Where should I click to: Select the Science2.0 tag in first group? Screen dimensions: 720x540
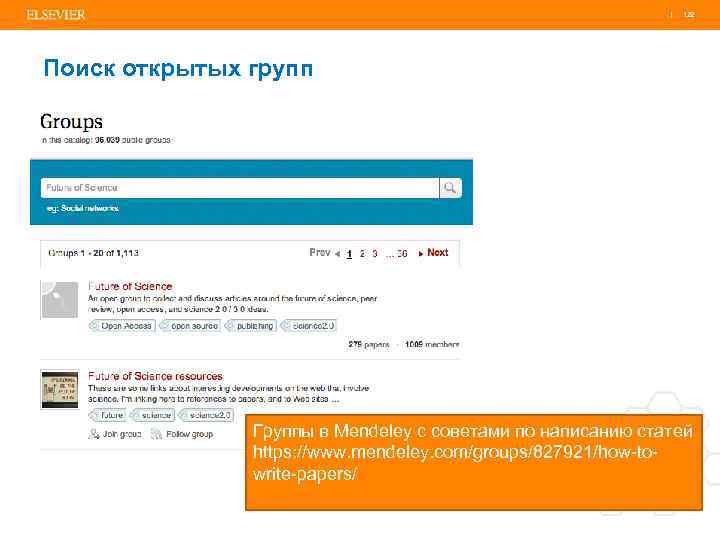[x=309, y=326]
